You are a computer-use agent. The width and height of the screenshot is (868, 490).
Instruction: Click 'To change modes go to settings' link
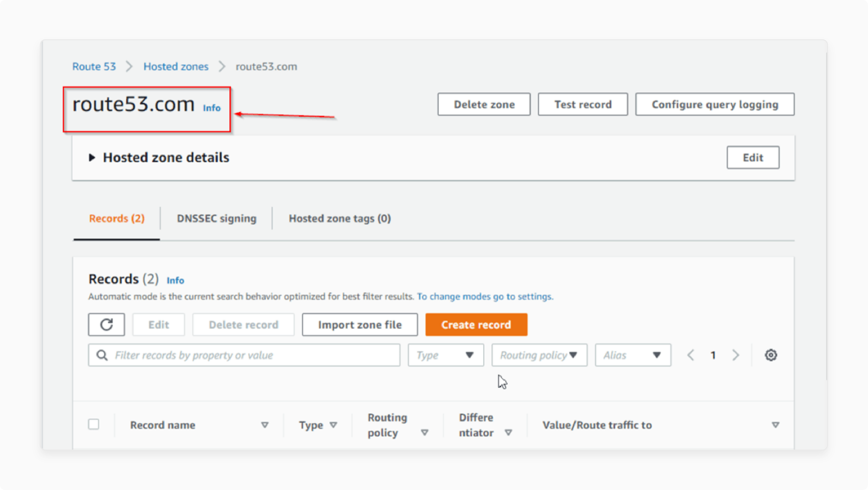485,296
